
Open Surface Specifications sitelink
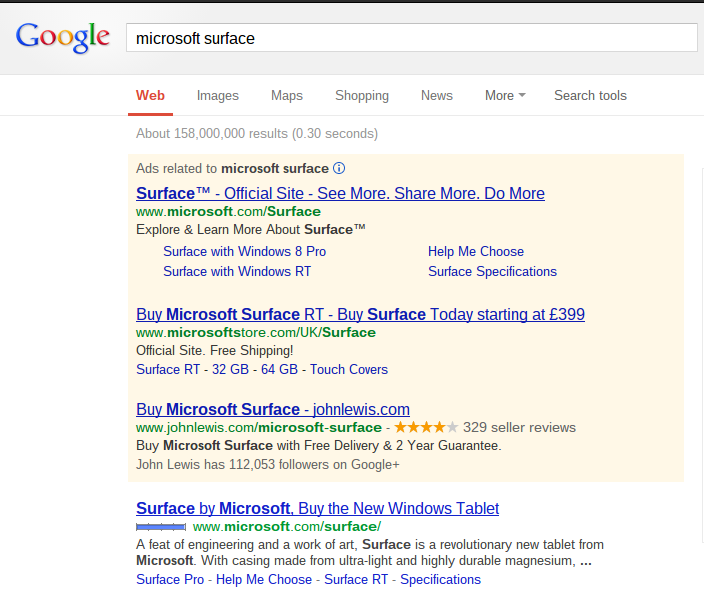point(493,272)
